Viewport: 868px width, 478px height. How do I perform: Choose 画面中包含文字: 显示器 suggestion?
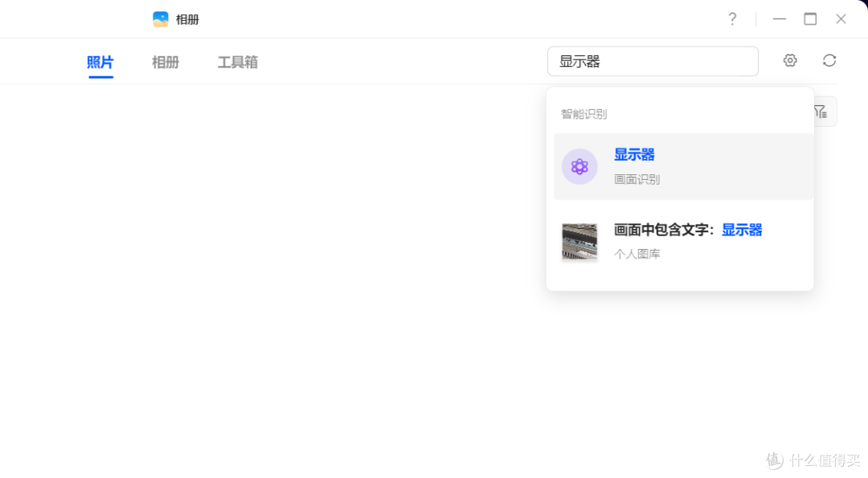pyautogui.click(x=684, y=242)
